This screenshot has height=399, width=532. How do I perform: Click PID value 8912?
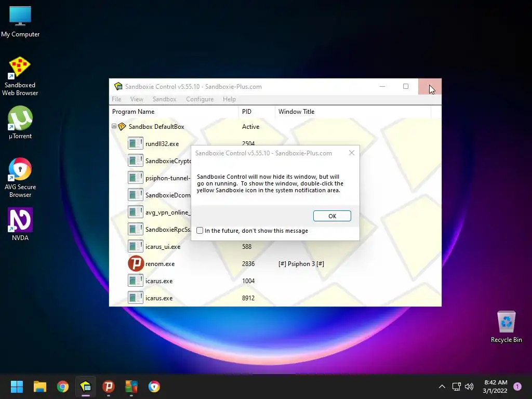tap(248, 298)
